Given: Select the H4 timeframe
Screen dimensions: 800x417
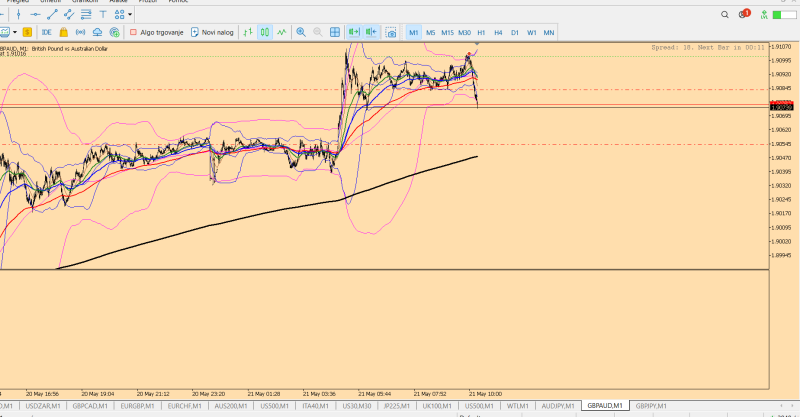Looking at the screenshot, I should click(x=498, y=32).
